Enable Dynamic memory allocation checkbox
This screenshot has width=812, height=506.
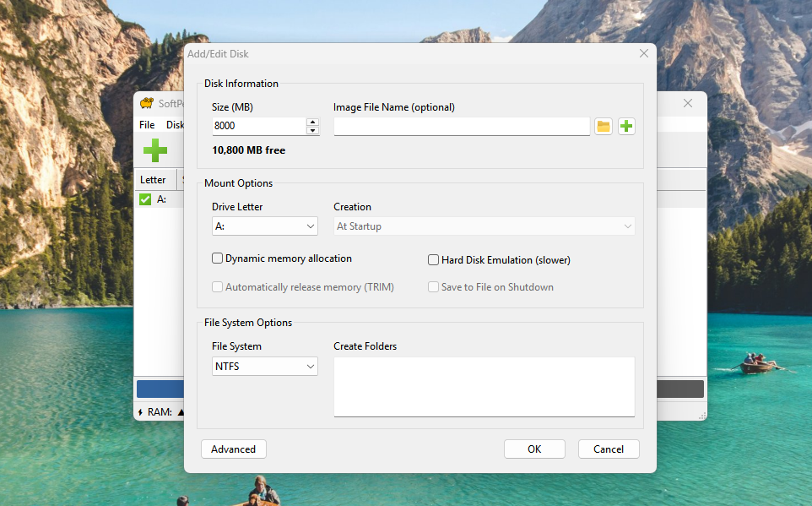point(218,258)
